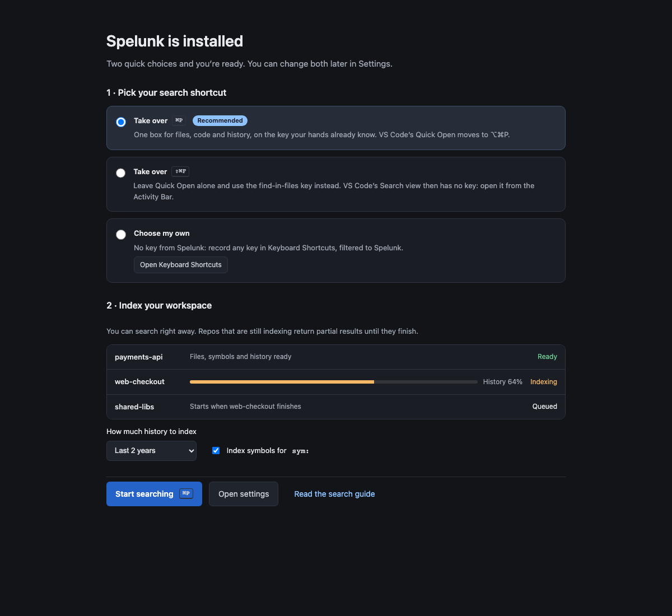Click 'Starts when web-checkout finishes' text
Screen dimensions: 672x616
(x=245, y=407)
